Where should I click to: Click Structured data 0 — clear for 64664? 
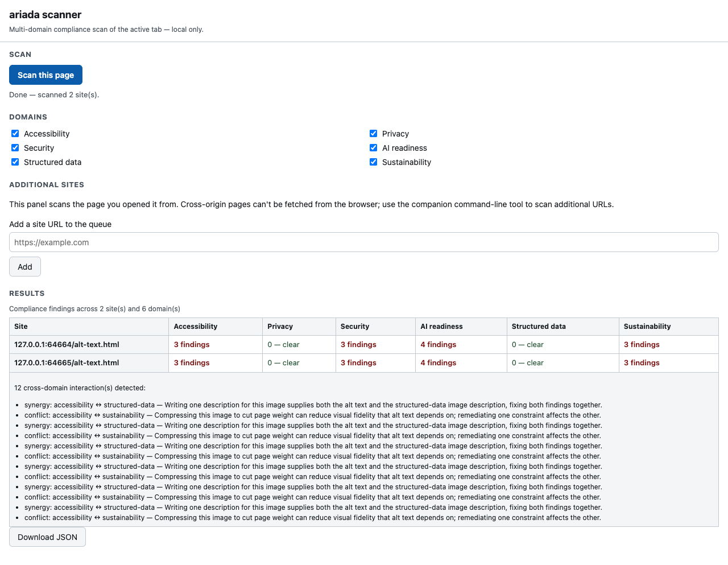click(528, 345)
